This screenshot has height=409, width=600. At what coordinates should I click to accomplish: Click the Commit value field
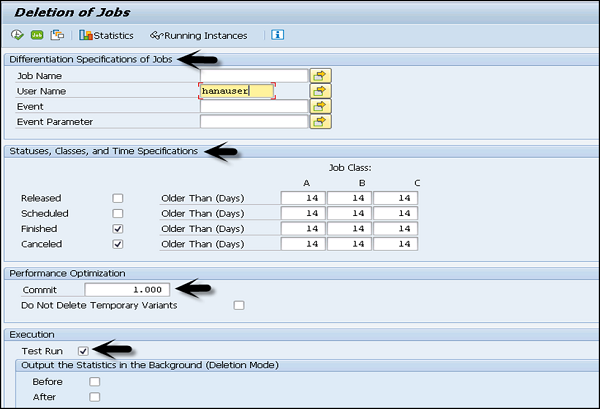127,290
